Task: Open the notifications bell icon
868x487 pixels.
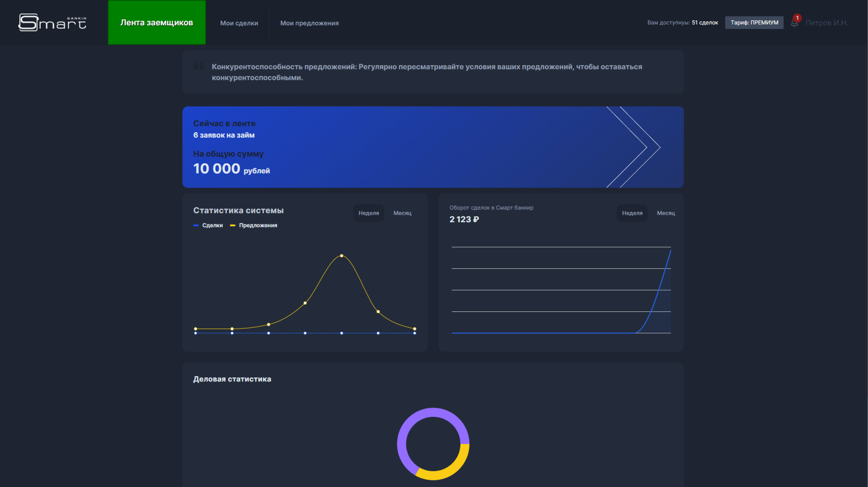Action: tap(794, 23)
